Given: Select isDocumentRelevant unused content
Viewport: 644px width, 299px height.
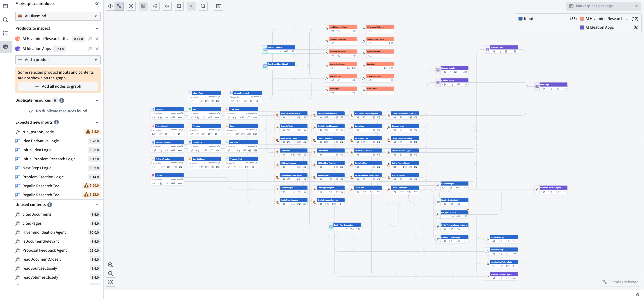Looking at the screenshot, I should point(58,241).
